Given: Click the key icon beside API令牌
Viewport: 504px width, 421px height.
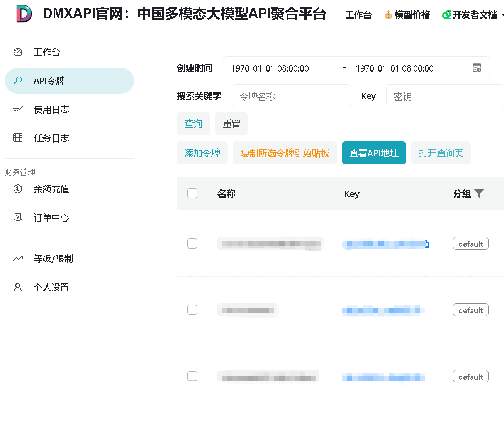Looking at the screenshot, I should click(x=18, y=80).
